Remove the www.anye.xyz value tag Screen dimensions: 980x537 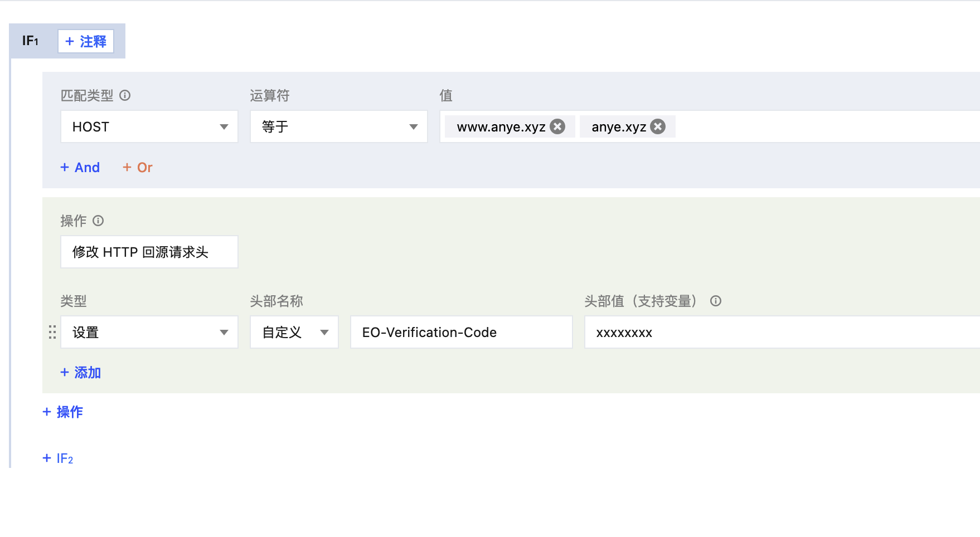click(557, 126)
